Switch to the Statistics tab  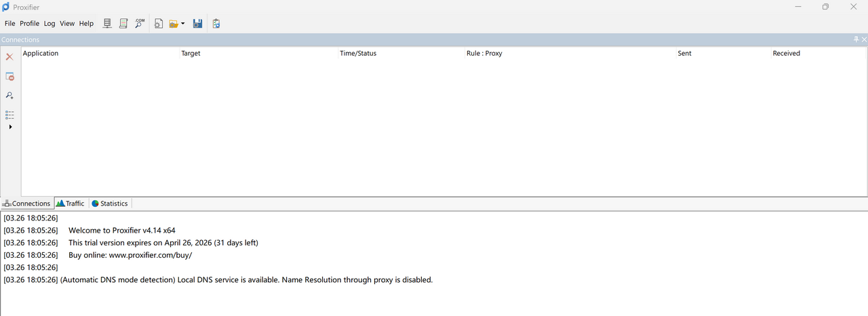point(110,203)
